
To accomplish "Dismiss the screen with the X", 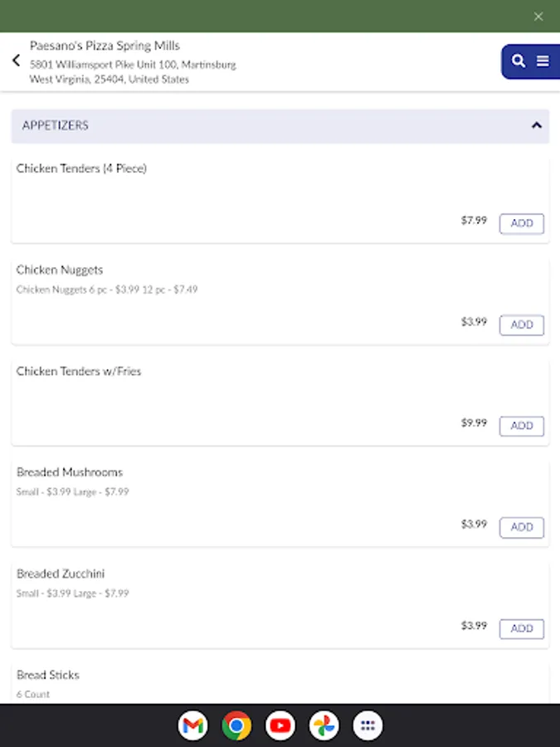I will [538, 16].
